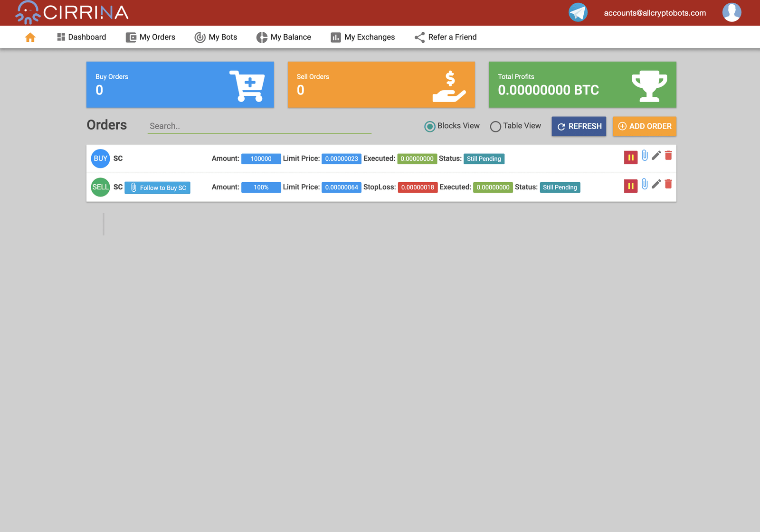
Task: Delete the SELL SC order
Action: coord(668,184)
